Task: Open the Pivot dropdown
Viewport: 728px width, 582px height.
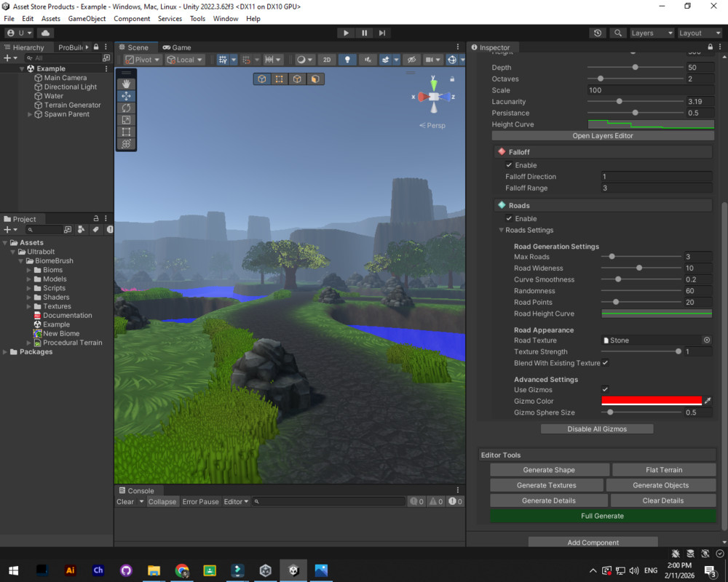Action: pos(143,60)
